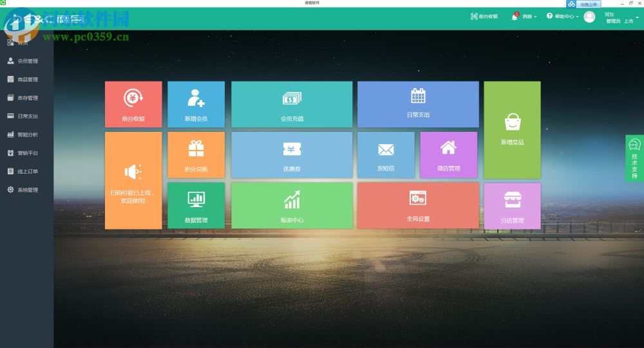Open the 前台收银 cashier tile
The width and height of the screenshot is (644, 348).
133,104
